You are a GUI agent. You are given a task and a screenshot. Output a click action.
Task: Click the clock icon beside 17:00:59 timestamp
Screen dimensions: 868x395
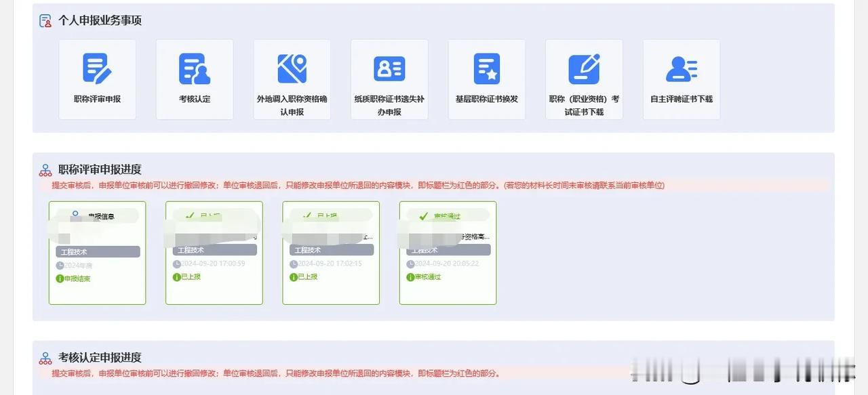click(176, 264)
